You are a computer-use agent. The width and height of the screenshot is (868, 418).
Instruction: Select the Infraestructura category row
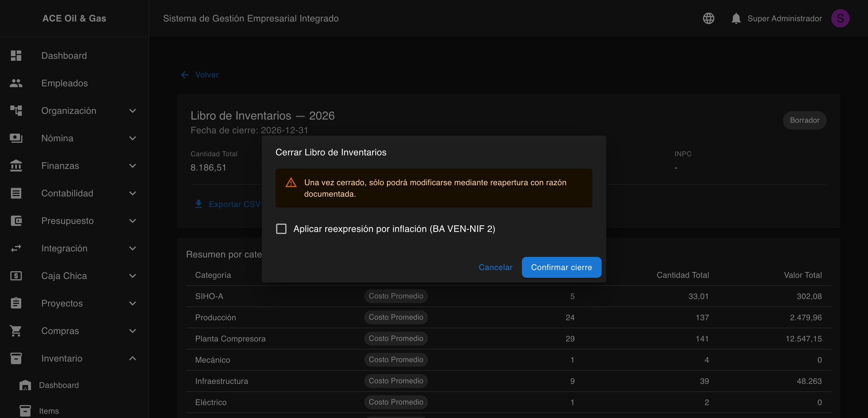click(508, 381)
